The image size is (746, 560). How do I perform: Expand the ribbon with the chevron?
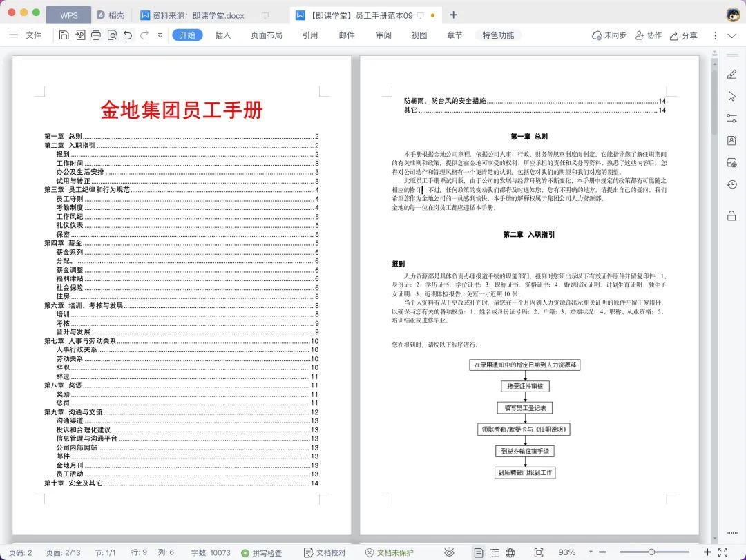click(x=731, y=36)
